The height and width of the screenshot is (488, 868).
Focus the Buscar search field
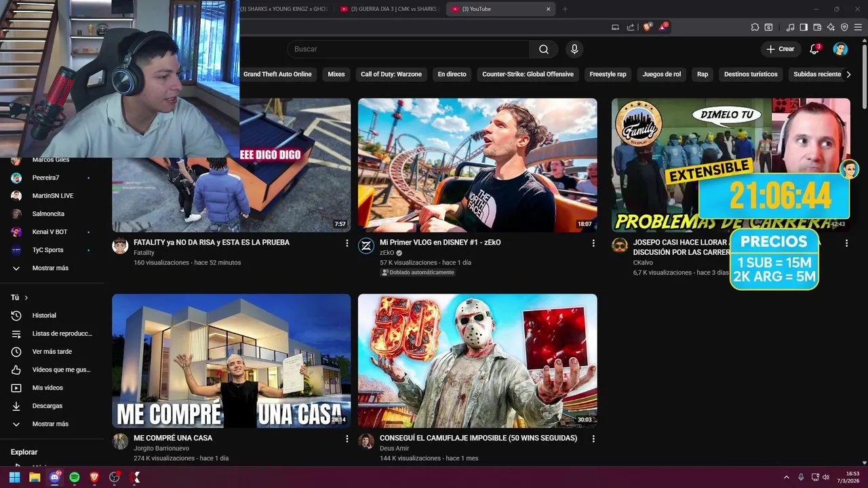(408, 49)
